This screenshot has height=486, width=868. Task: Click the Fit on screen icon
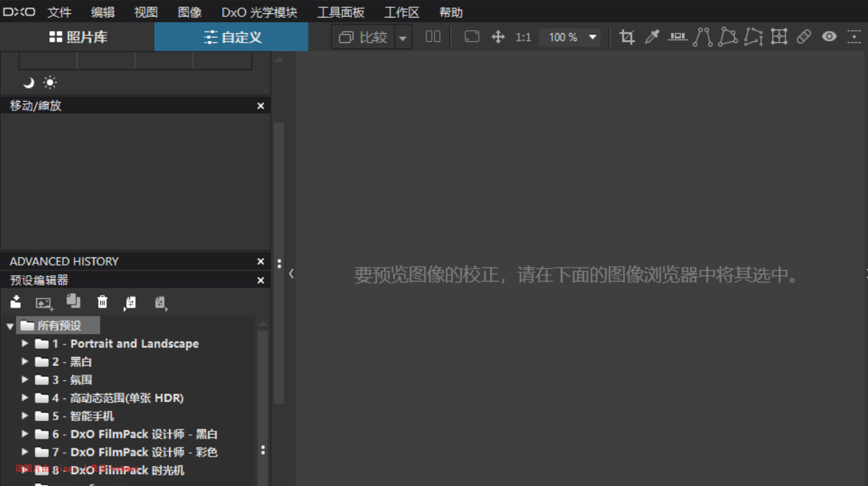472,37
